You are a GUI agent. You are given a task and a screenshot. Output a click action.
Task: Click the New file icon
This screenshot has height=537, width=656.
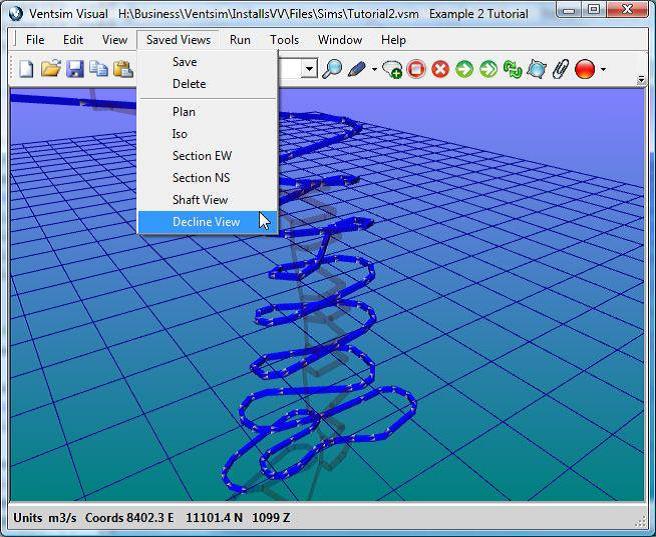[26, 69]
